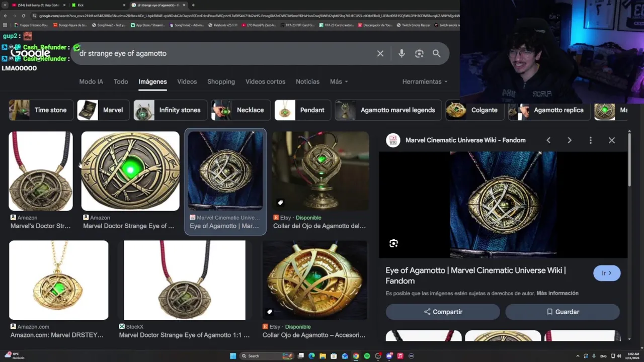Select the Marvel filter chip
644x362 pixels.
(x=103, y=110)
